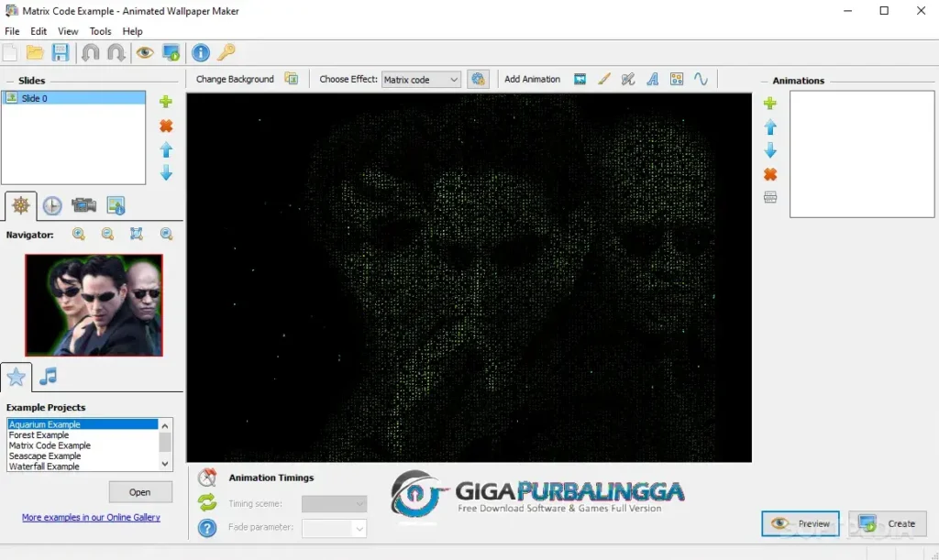Add an image animation icon
Screen dimensions: 939x560
click(x=580, y=79)
